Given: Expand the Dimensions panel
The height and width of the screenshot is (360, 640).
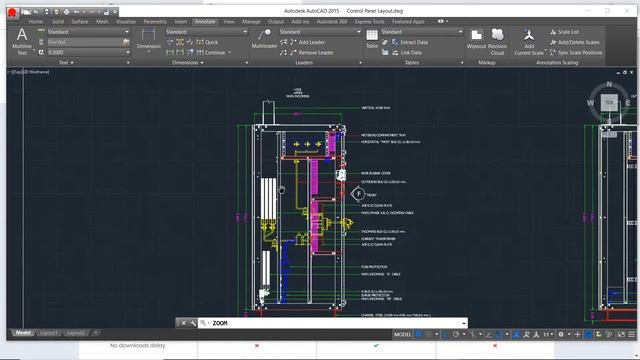Looking at the screenshot, I should point(188,62).
